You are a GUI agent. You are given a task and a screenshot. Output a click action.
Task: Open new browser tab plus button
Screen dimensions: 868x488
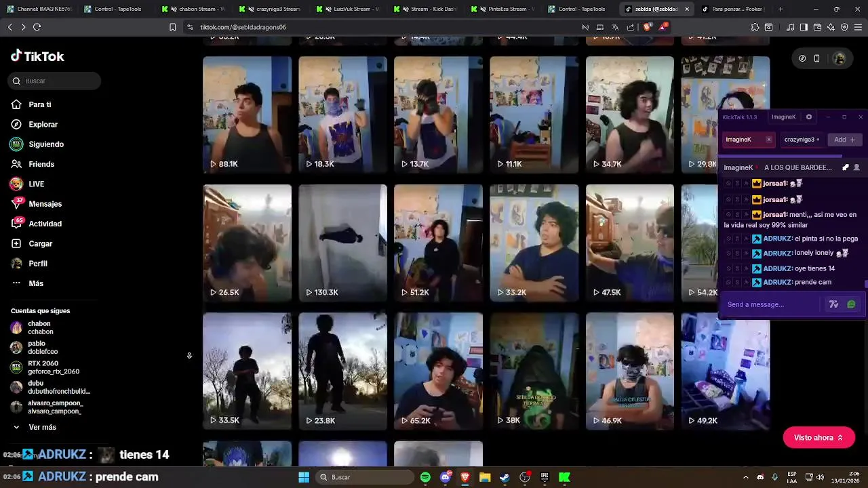point(781,9)
